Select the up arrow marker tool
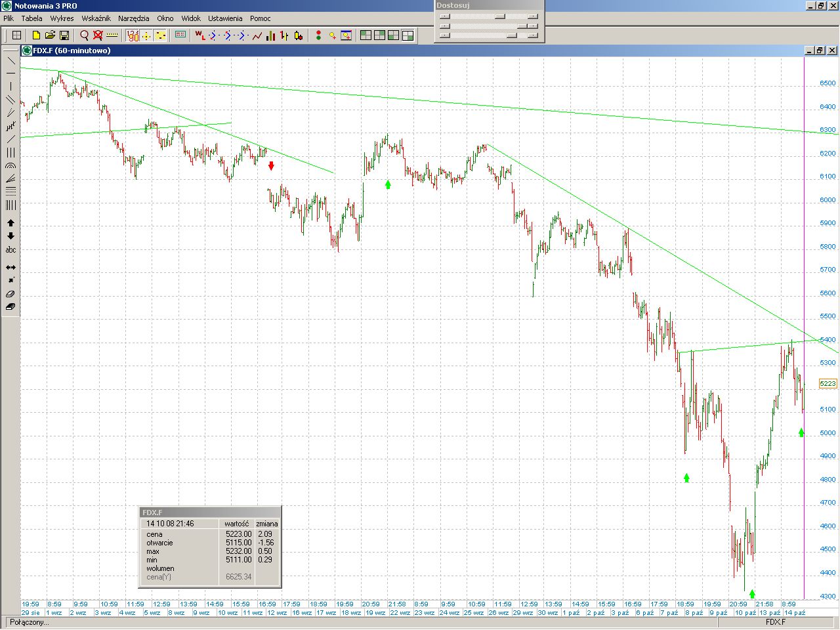 (x=10, y=223)
